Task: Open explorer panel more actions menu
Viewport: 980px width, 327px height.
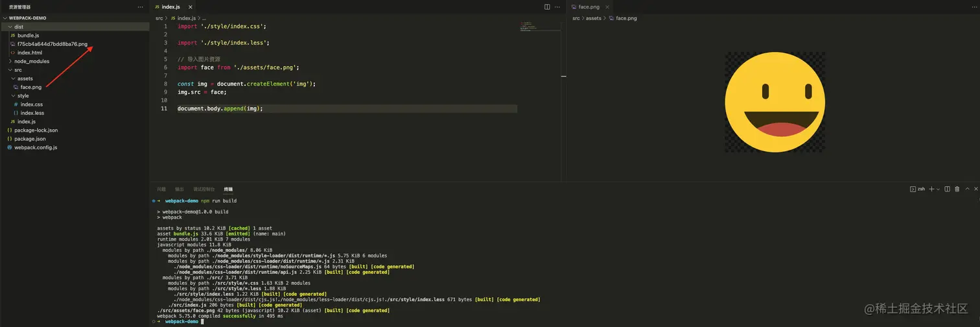Action: pyautogui.click(x=140, y=7)
